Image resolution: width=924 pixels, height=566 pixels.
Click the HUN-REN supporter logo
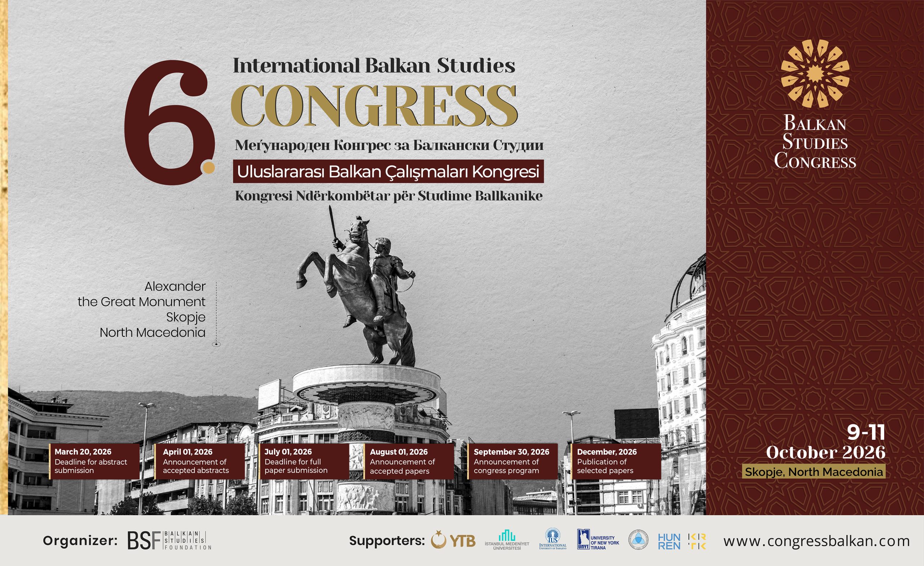coord(669,541)
